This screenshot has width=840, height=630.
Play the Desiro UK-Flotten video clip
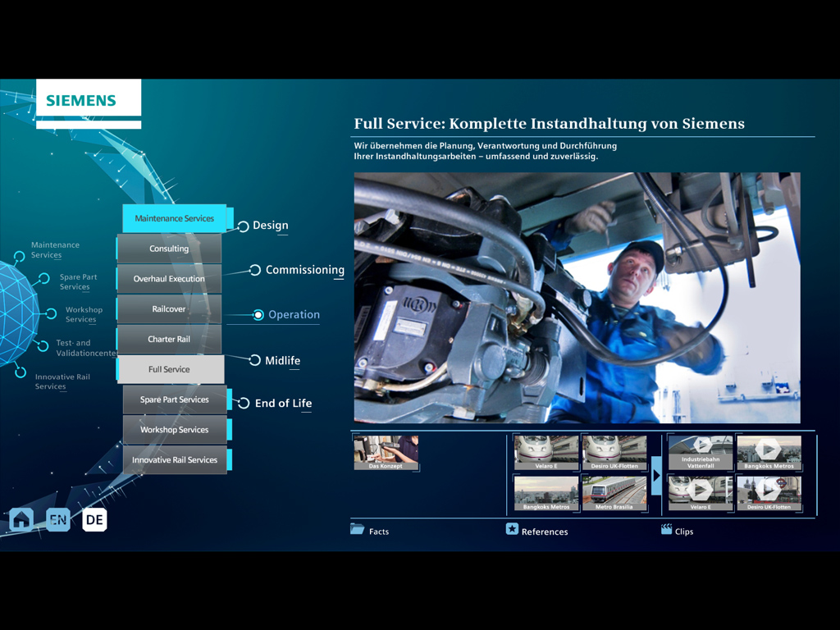coord(769,493)
